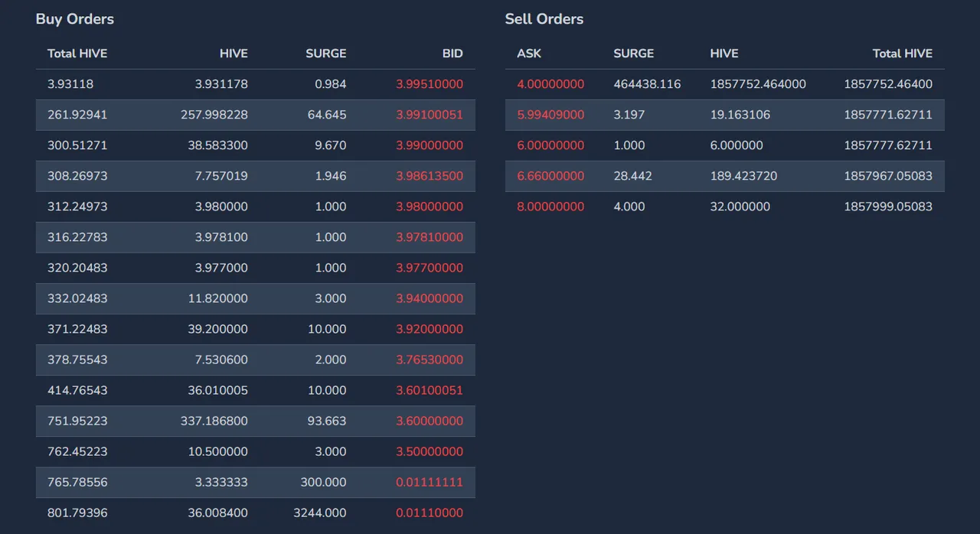This screenshot has height=534, width=980.
Task: Click SURGE amount 4.000 in Sell Orders
Action: tap(629, 207)
